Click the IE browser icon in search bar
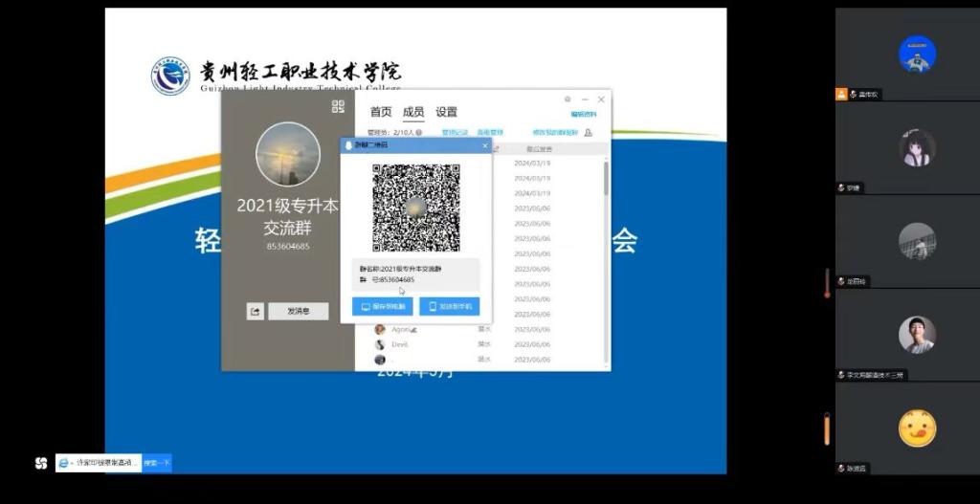 [63, 463]
